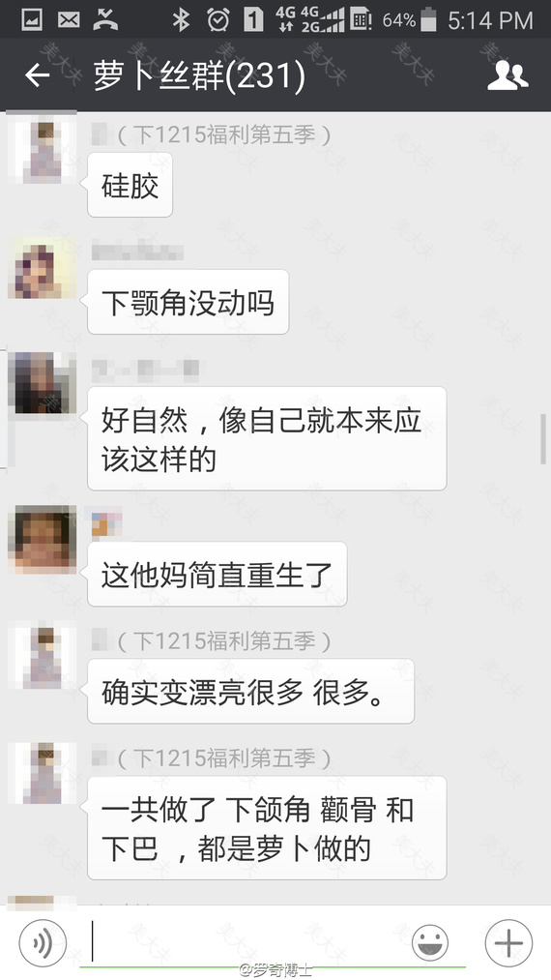
Task: Tap the battery indicator in status bar
Action: [x=428, y=19]
